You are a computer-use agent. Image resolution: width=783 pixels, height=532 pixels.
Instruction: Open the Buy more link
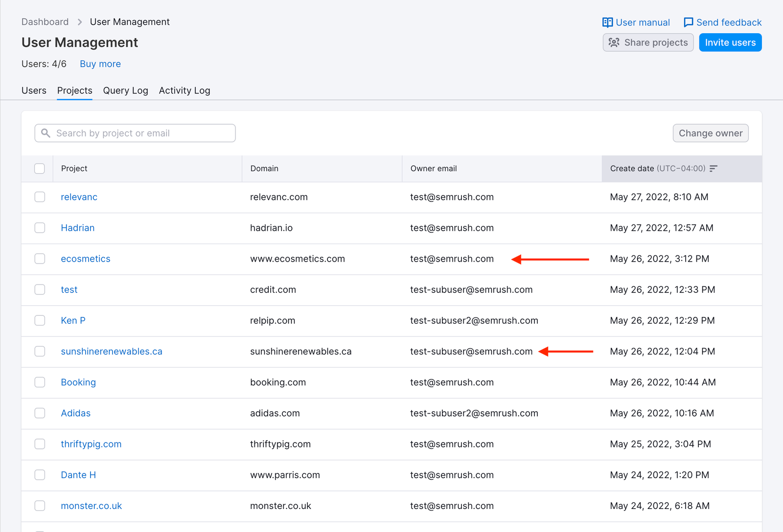tap(100, 64)
